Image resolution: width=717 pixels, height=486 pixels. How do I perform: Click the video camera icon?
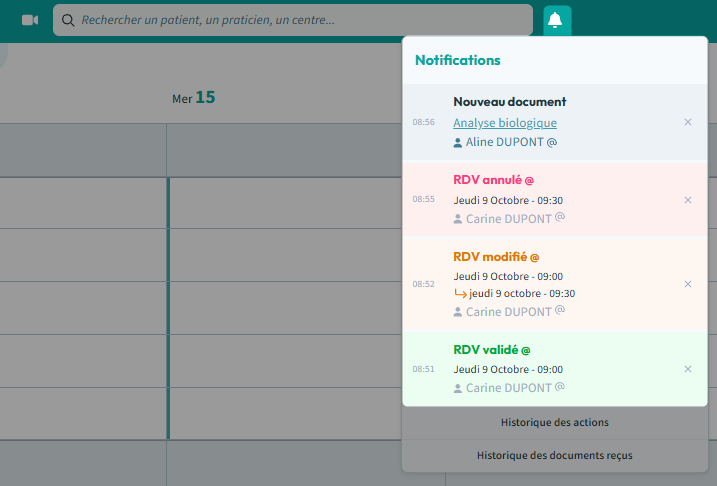[30, 20]
